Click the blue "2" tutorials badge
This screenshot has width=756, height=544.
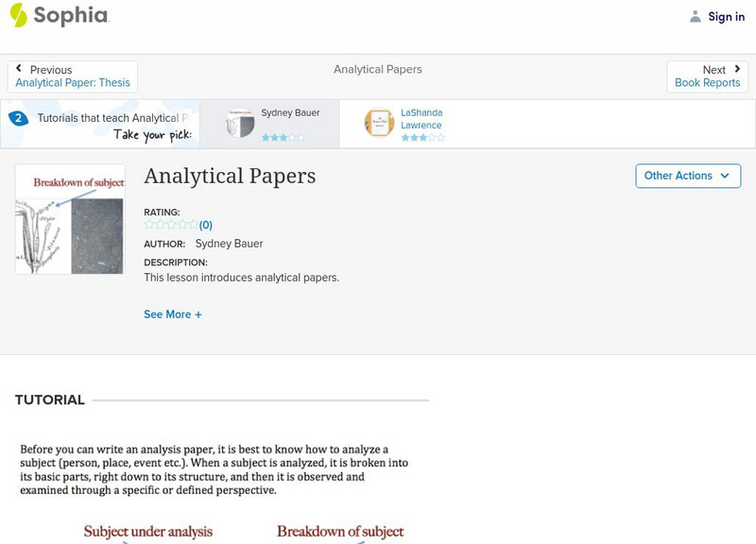point(17,118)
